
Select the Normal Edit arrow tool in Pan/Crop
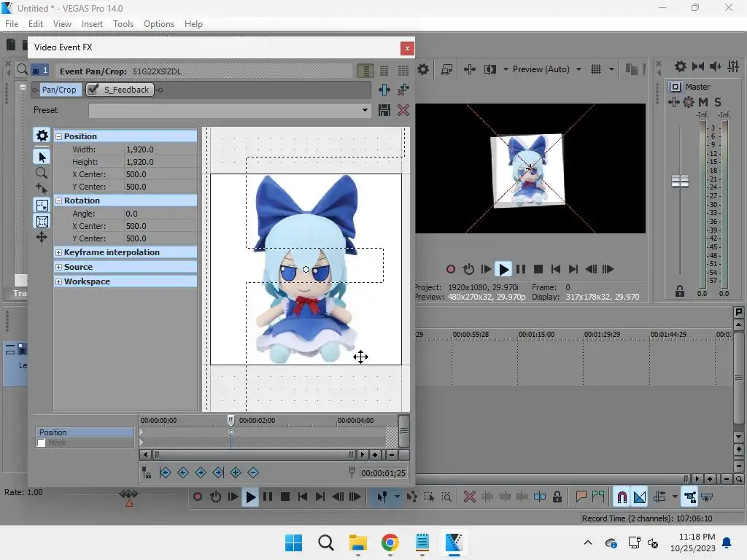tap(42, 157)
